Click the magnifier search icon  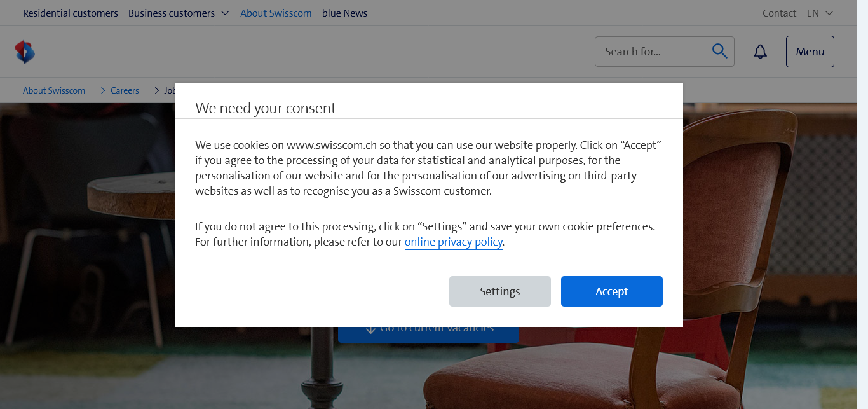point(719,52)
